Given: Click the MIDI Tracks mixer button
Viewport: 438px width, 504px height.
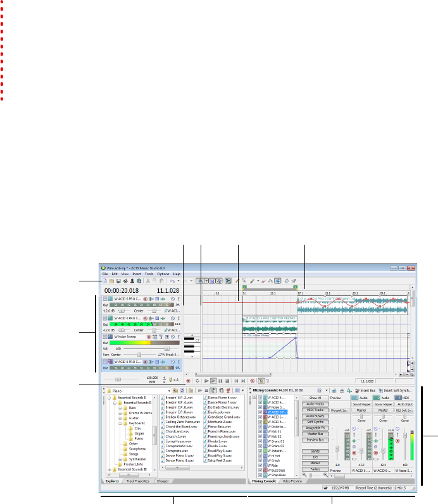Looking at the screenshot, I should pos(315,410).
